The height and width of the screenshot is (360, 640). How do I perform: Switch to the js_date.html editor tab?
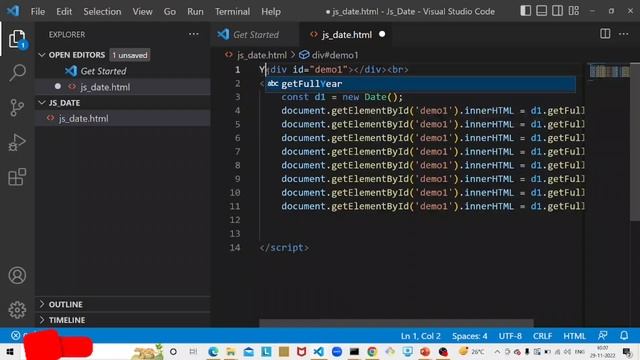tap(346, 35)
